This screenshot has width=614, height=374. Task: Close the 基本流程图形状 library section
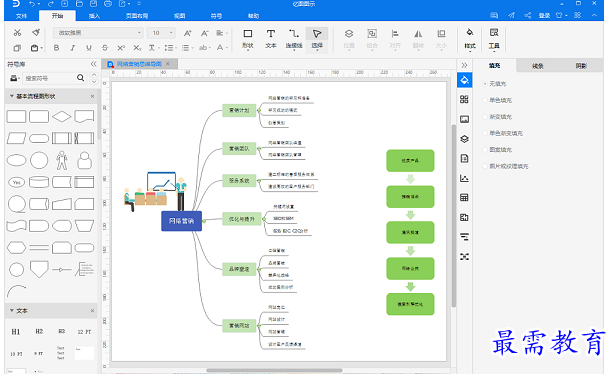pyautogui.click(x=92, y=96)
